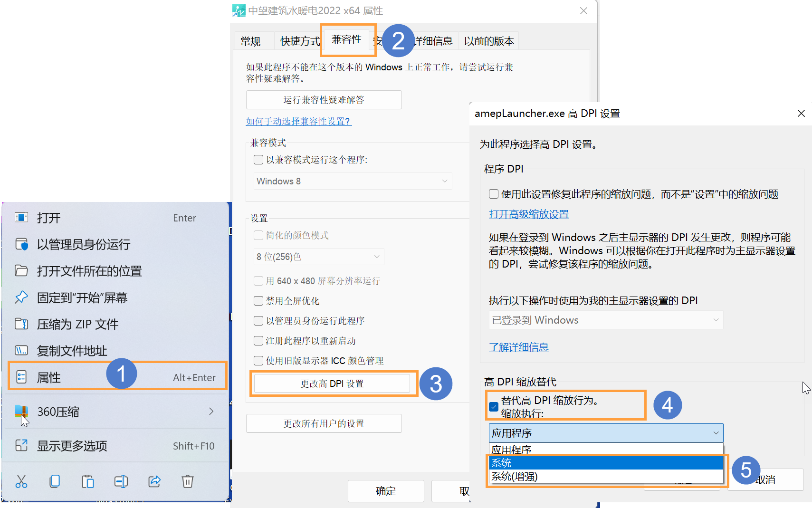Click the Rename icon in bottom toolbar
Viewport: 812px width, 508px height.
click(x=121, y=481)
